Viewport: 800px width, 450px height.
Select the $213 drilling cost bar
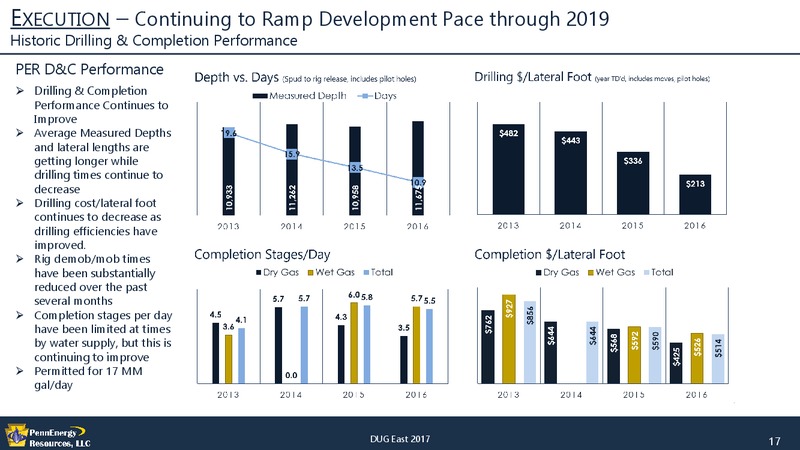(x=695, y=194)
